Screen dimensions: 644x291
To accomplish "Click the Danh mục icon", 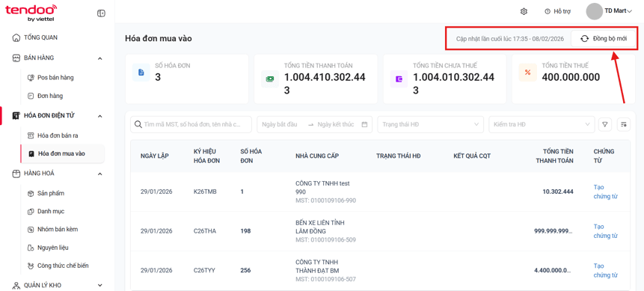I will point(31,211).
